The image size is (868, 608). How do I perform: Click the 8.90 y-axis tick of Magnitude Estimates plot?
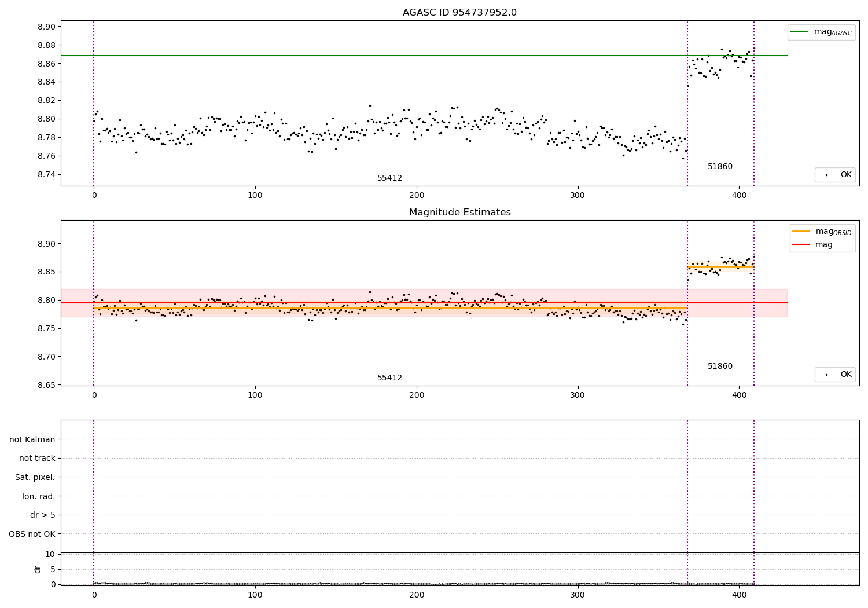pyautogui.click(x=46, y=244)
